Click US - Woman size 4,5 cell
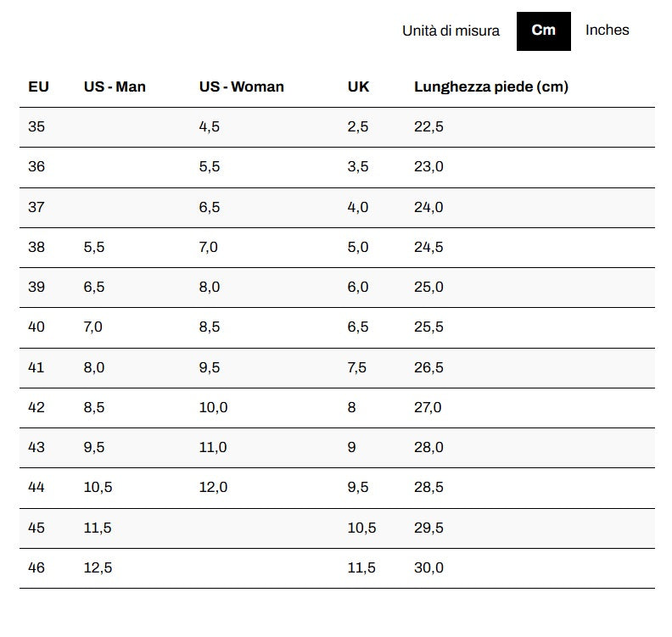The height and width of the screenshot is (637, 672). click(x=210, y=127)
